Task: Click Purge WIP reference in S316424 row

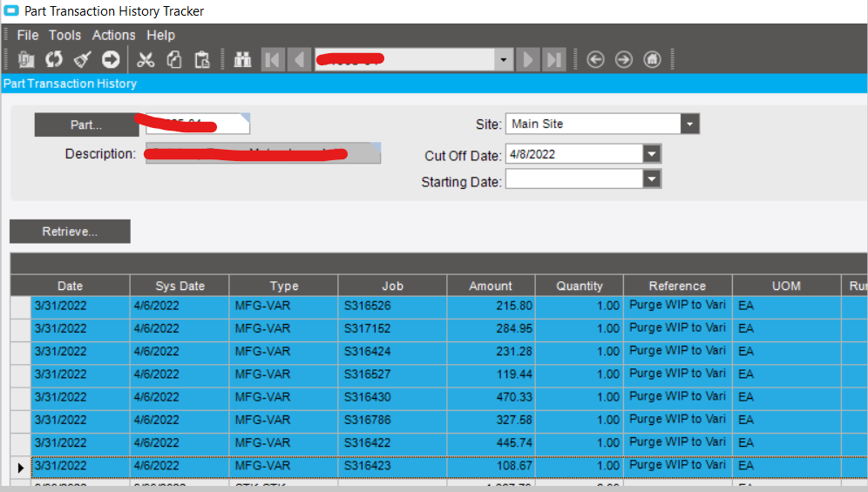Action: pyautogui.click(x=677, y=352)
